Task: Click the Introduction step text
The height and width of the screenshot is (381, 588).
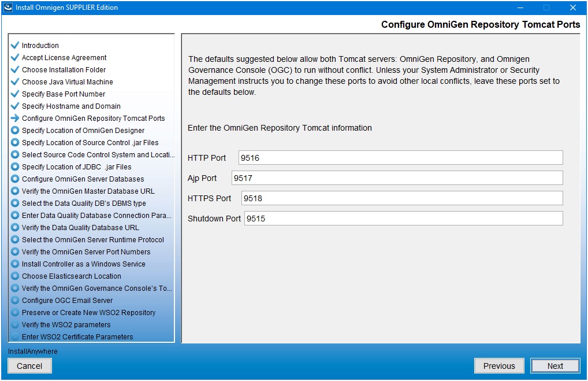Action: pos(40,46)
